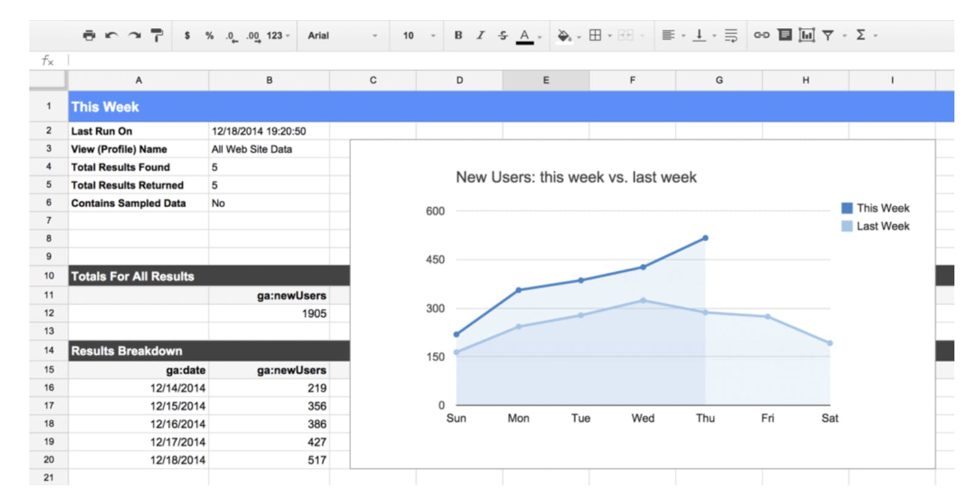Click the 'Wed' axis label
The width and height of the screenshot is (980, 500).
tap(642, 418)
